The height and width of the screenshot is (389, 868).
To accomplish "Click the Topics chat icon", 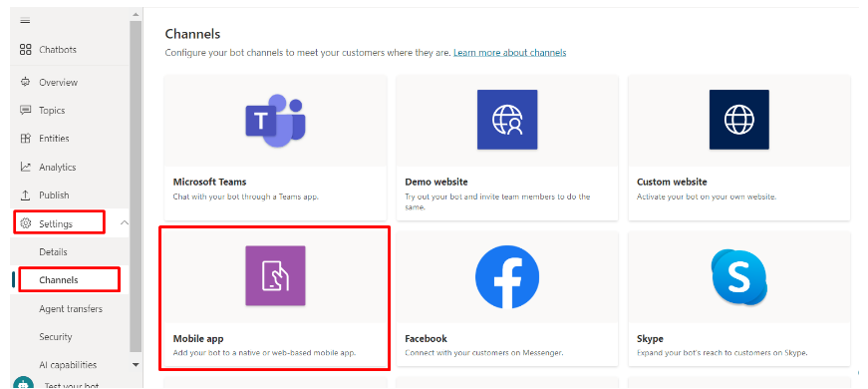I will point(26,111).
